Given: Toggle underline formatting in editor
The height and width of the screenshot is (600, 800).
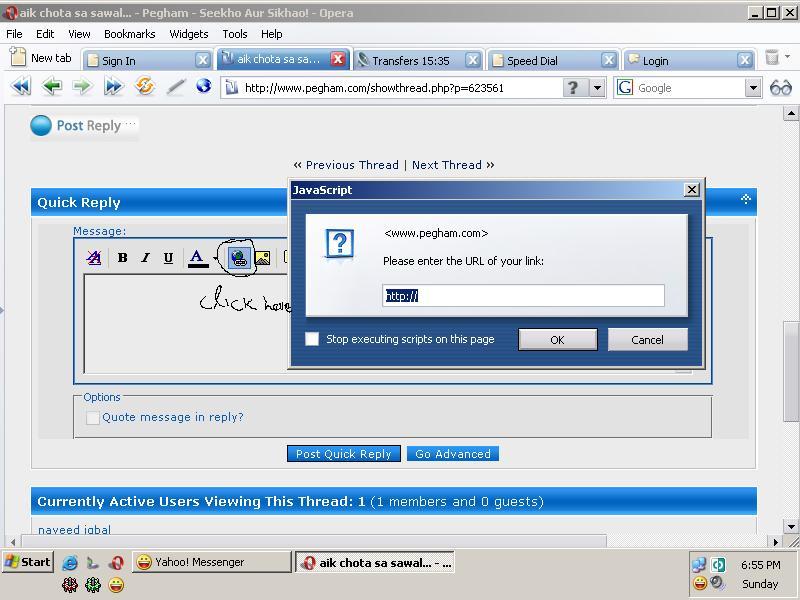Looking at the screenshot, I should pos(168,258).
